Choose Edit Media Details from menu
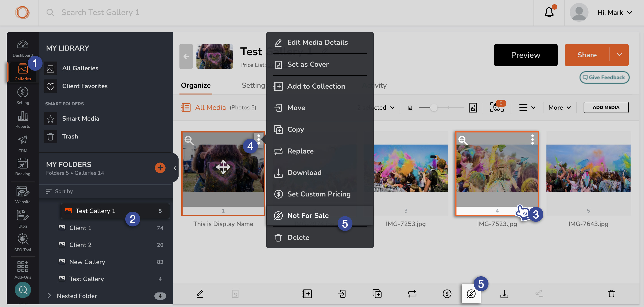 click(320, 42)
